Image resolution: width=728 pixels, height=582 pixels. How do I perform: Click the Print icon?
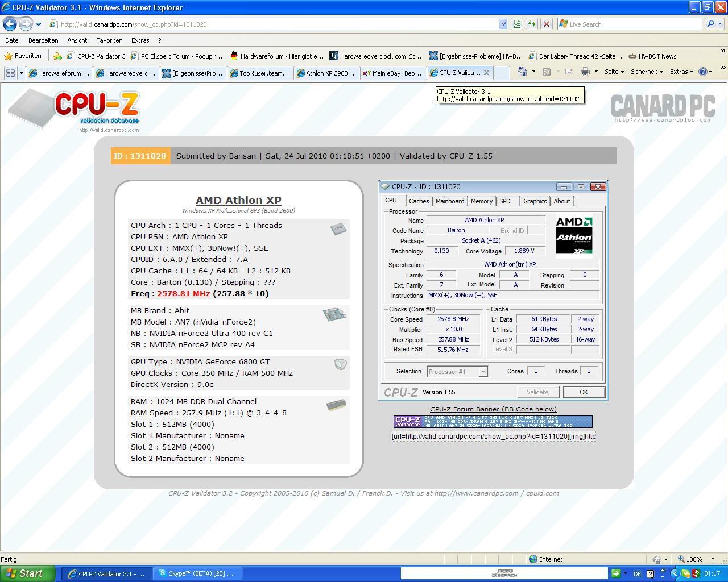pos(585,72)
